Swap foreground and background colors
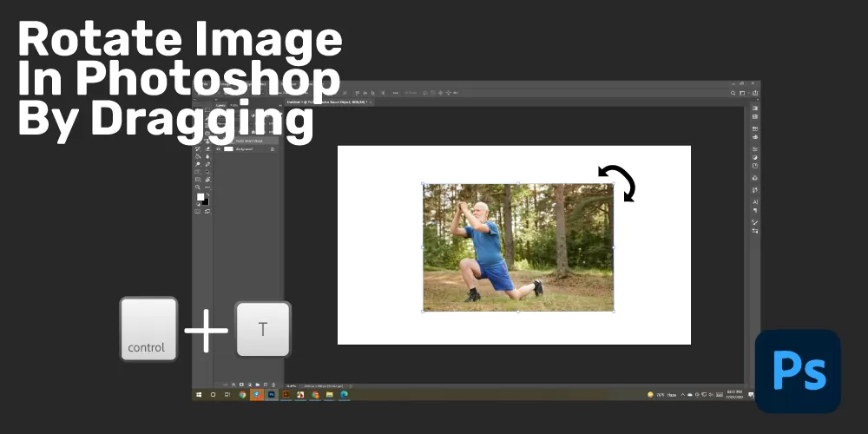Screen dimensions: 868x434 pyautogui.click(x=207, y=194)
